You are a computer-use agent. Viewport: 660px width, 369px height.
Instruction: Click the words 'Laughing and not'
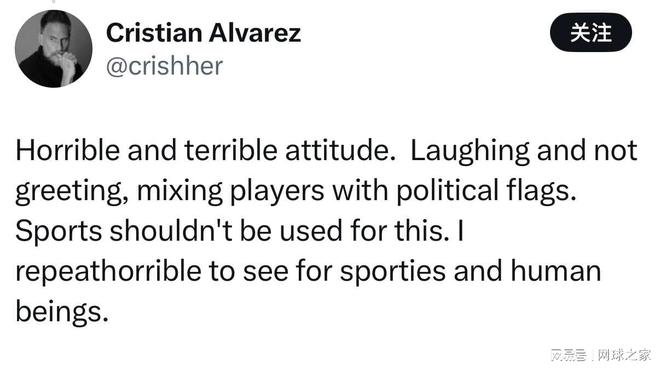pos(524,151)
